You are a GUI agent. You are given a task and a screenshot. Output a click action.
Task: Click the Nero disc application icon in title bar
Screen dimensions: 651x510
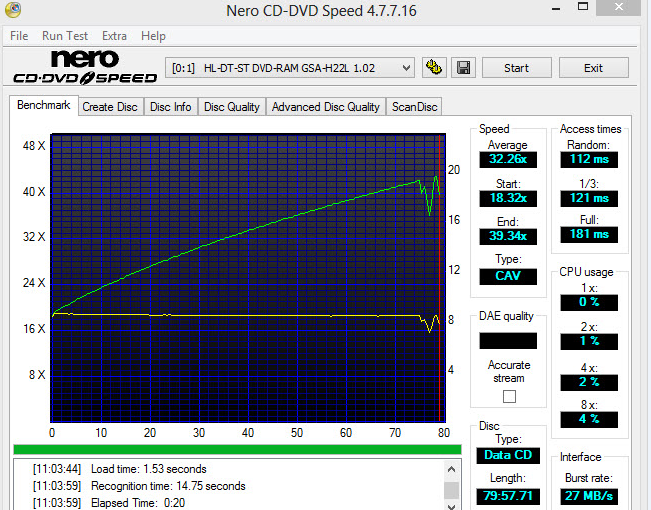point(13,10)
